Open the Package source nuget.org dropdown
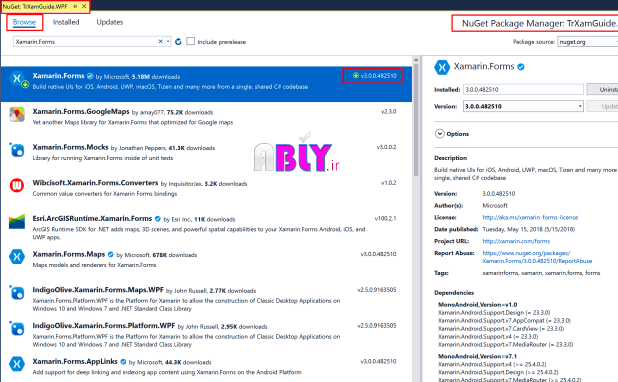Image resolution: width=618 pixels, height=382 pixels. pyautogui.click(x=587, y=42)
